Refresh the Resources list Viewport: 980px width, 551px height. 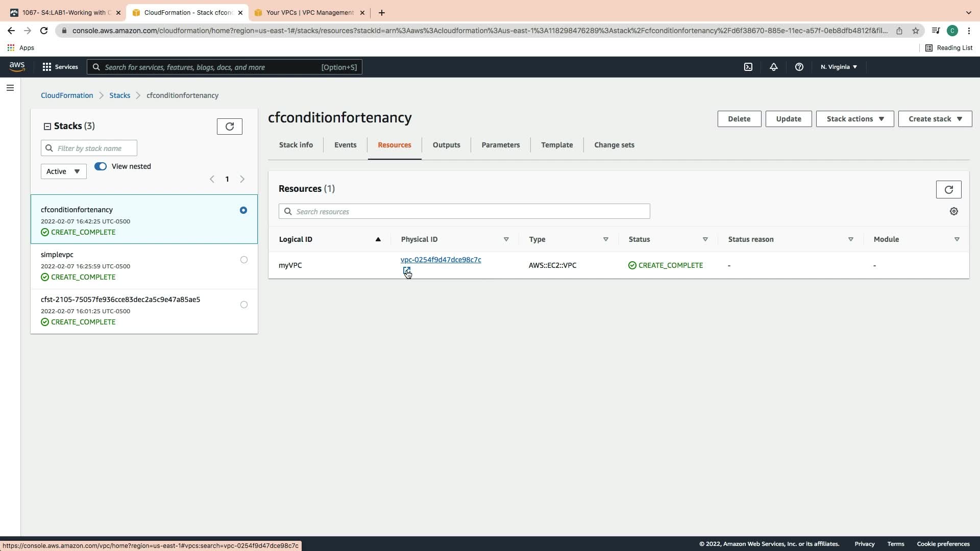tap(948, 190)
